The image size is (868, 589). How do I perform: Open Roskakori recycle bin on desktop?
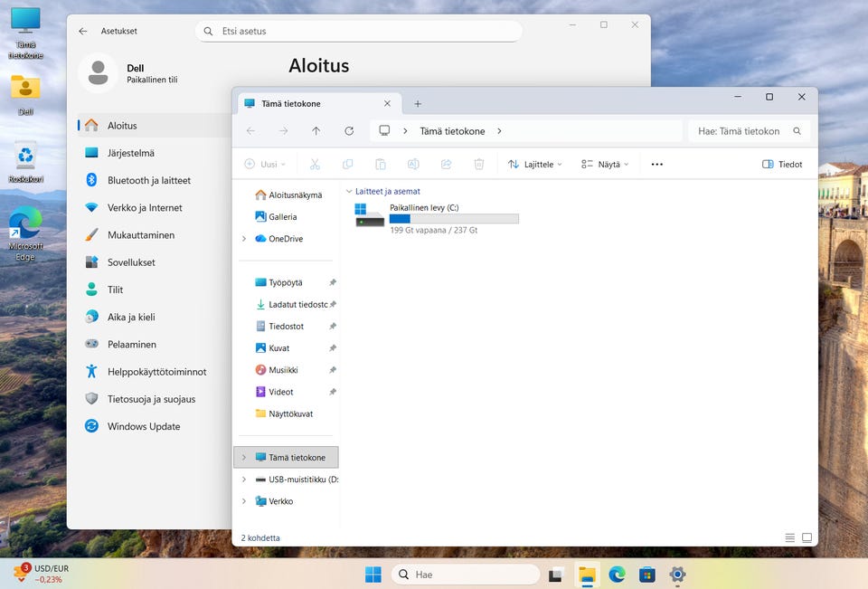[x=25, y=162]
